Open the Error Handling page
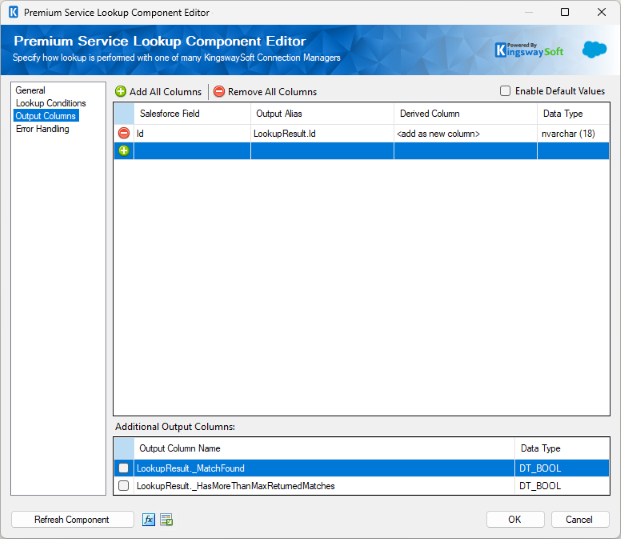The width and height of the screenshot is (621, 539). click(42, 129)
